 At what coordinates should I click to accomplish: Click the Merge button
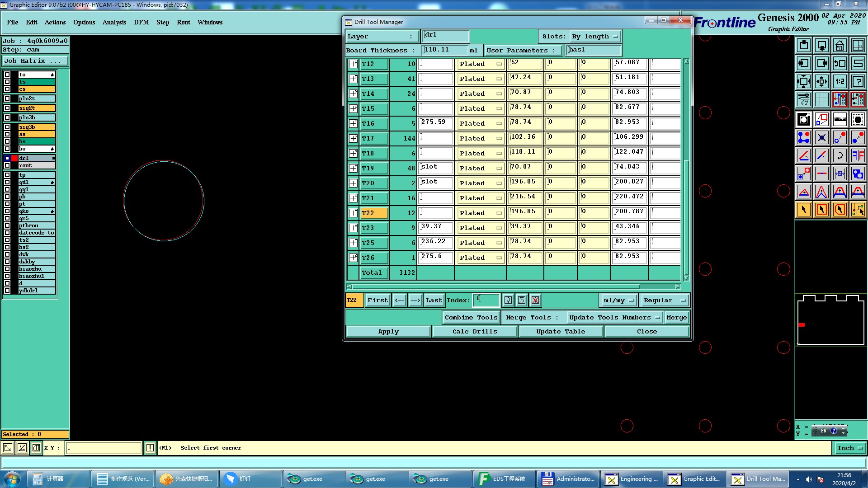[x=676, y=318]
